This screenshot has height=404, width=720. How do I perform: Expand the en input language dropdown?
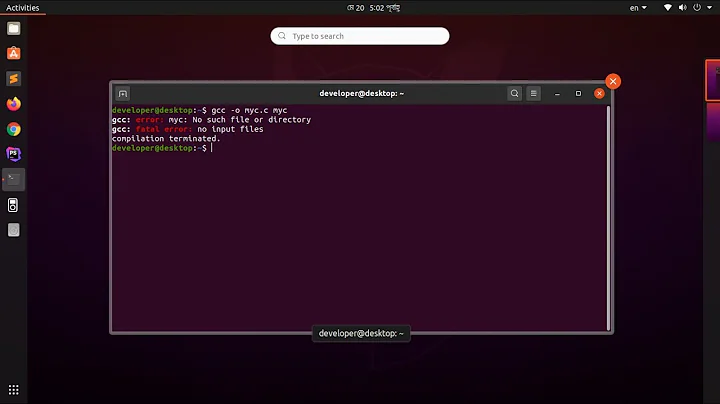638,8
